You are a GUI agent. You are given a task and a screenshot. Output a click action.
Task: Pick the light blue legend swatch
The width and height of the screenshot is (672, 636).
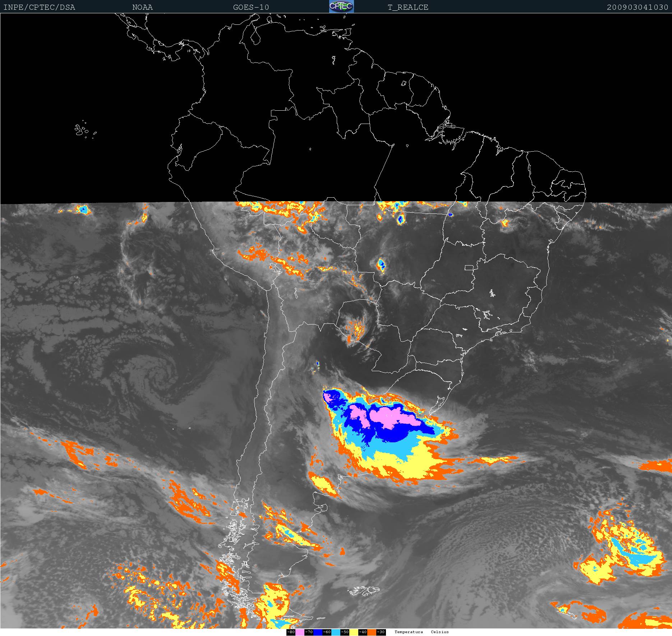tap(336, 632)
